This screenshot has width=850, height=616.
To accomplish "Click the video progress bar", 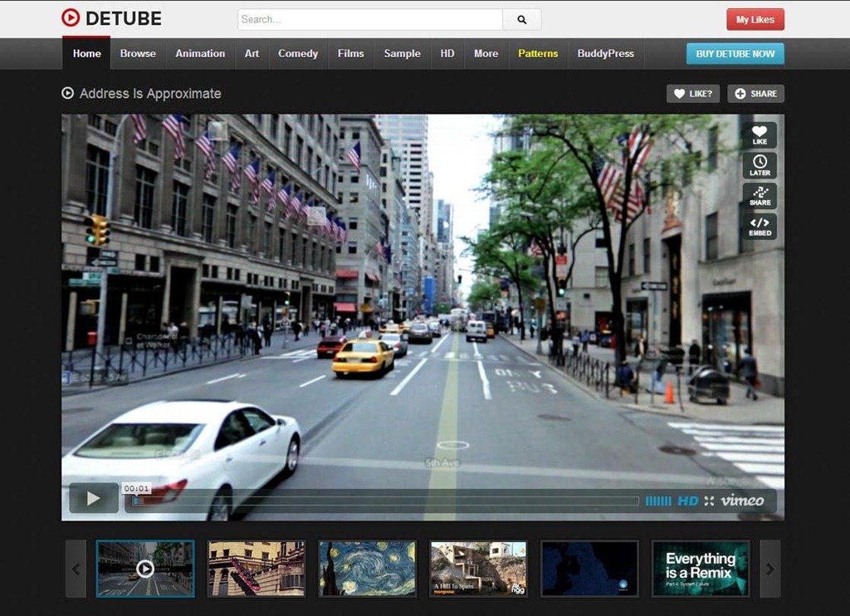I will click(385, 501).
